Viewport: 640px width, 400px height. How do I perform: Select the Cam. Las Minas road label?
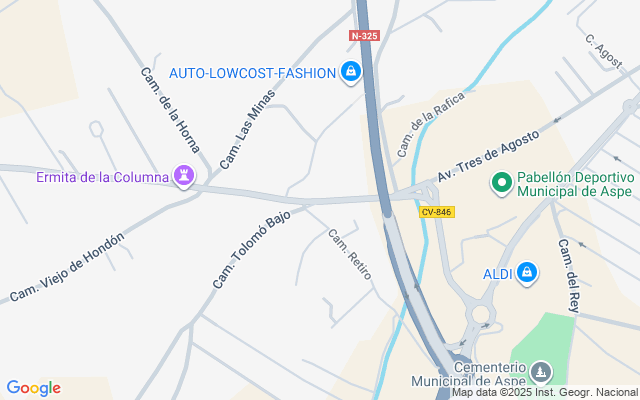[x=247, y=129]
